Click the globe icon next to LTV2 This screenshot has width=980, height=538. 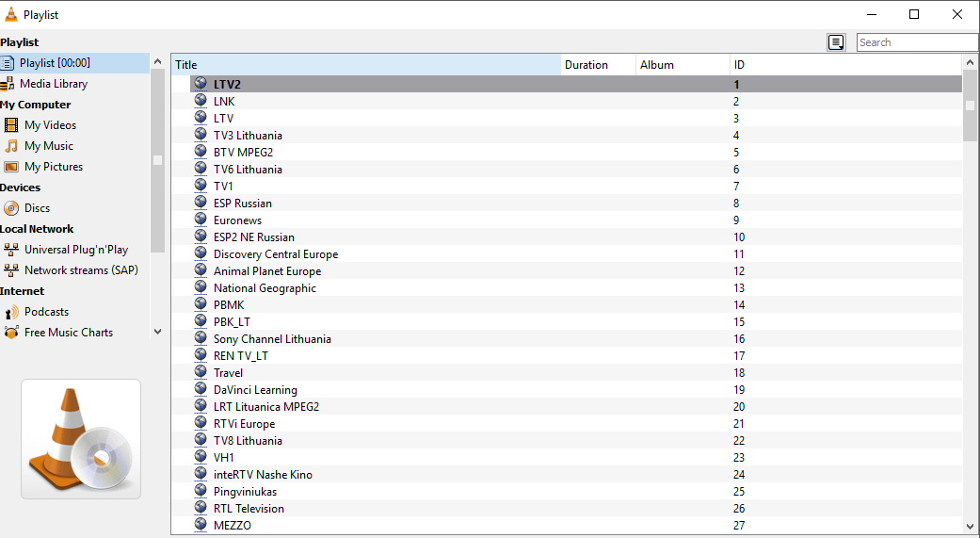click(201, 83)
